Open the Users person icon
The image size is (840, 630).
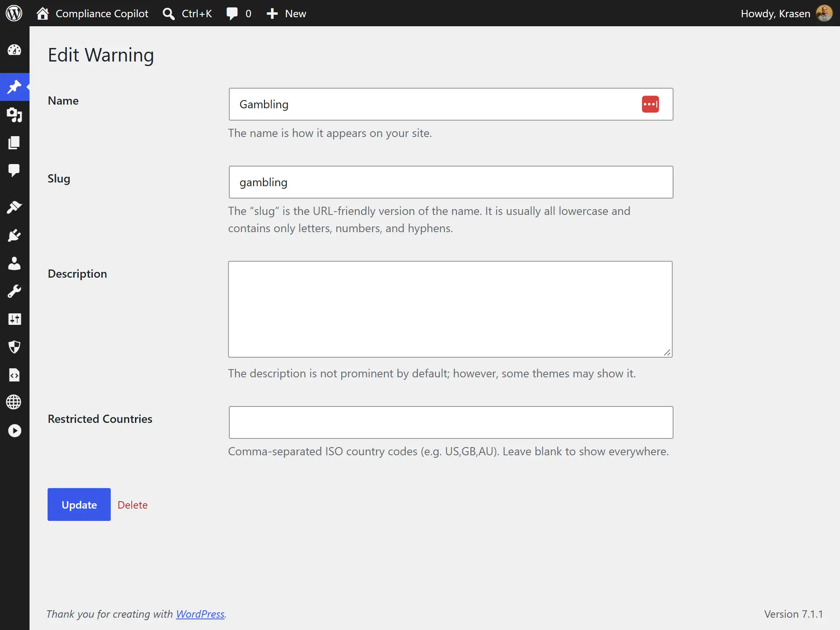[x=14, y=263]
